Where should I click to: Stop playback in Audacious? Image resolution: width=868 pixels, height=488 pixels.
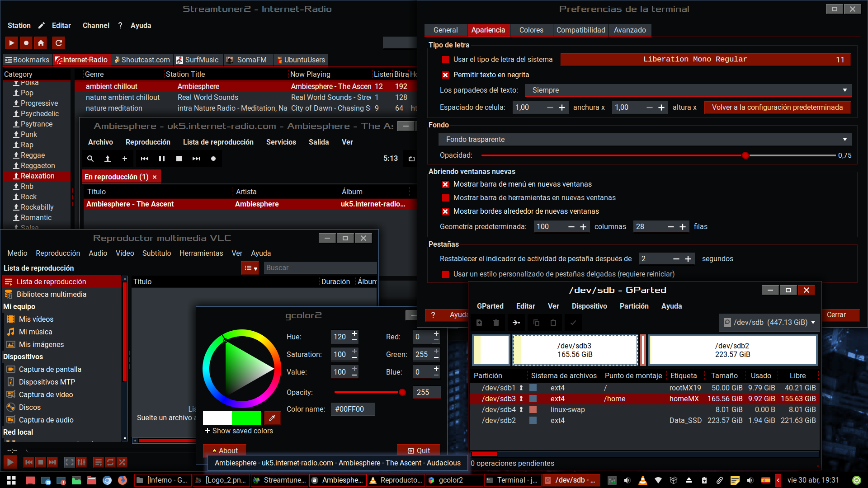(x=179, y=159)
